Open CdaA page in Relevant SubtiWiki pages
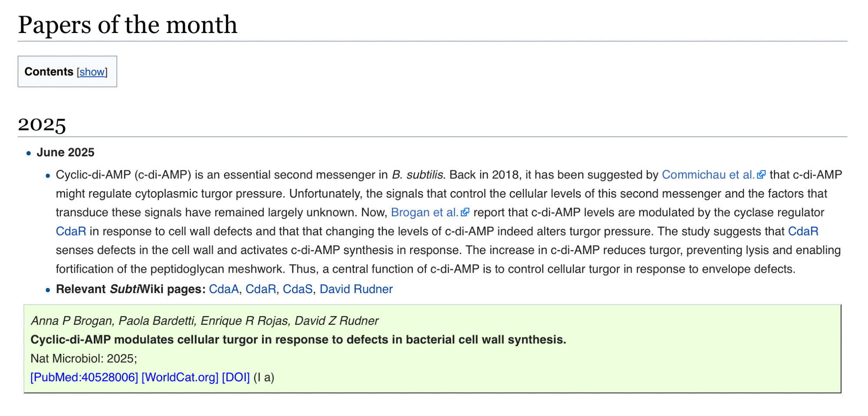The height and width of the screenshot is (416, 868). point(224,289)
